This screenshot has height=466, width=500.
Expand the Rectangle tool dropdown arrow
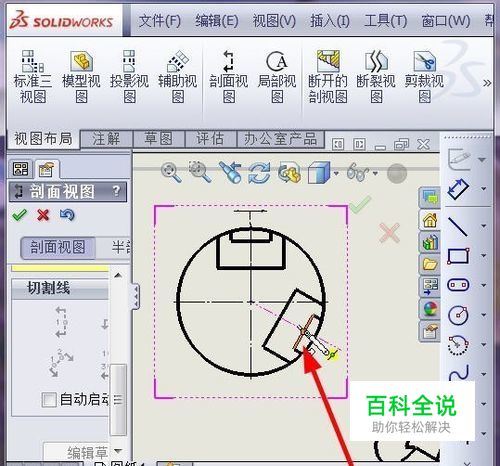click(483, 256)
